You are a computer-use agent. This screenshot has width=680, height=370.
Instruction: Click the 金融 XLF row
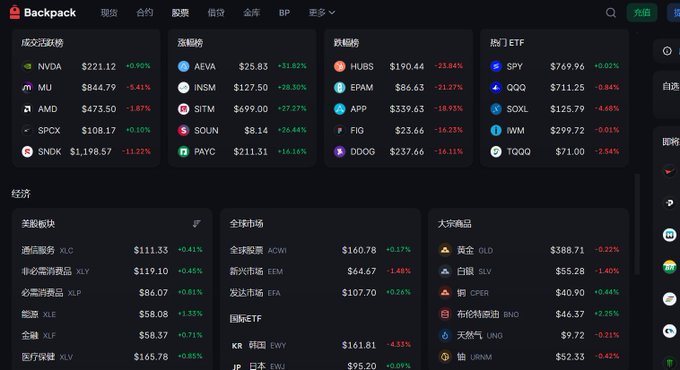pos(112,335)
